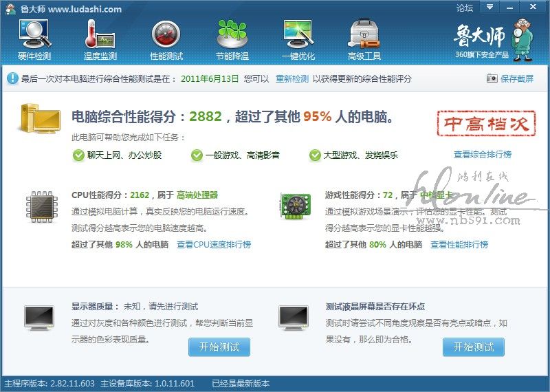Minimize the 鲁大师 window
Screen dimensions: 550x392
pos(509,7)
